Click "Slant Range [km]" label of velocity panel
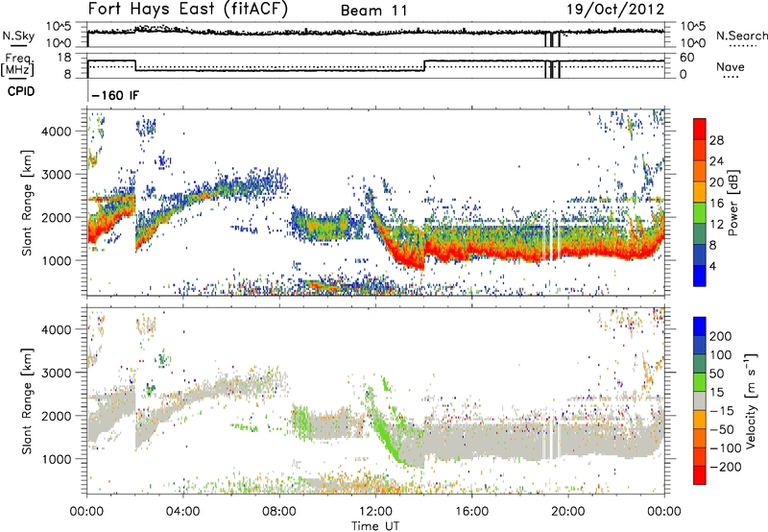This screenshot has height=532, width=768. click(x=27, y=401)
